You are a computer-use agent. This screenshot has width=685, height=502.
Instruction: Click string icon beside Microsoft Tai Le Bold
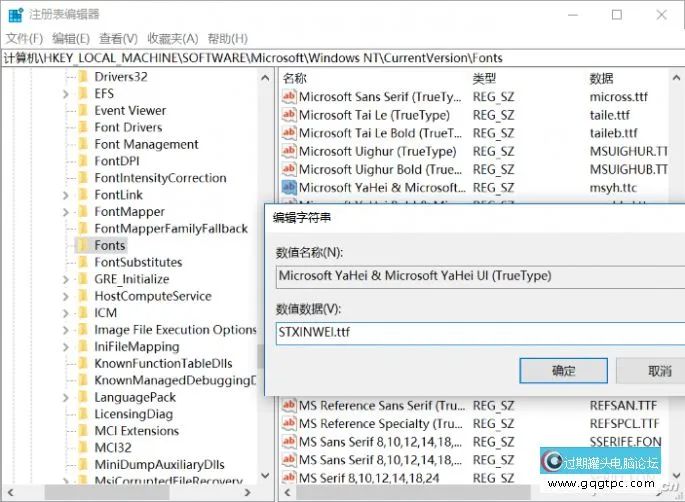click(288, 133)
